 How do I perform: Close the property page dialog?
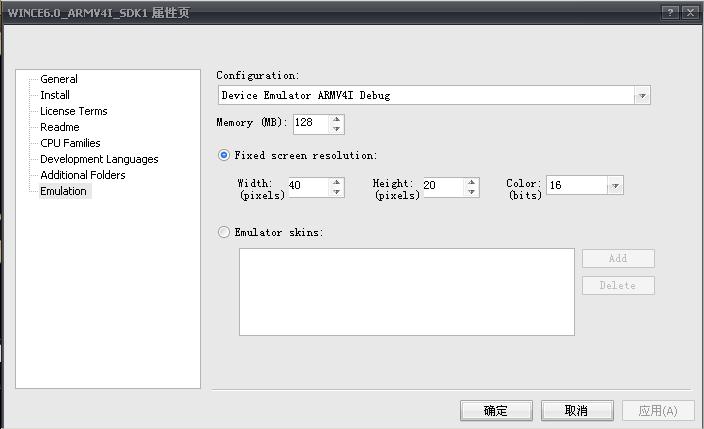[x=690, y=13]
